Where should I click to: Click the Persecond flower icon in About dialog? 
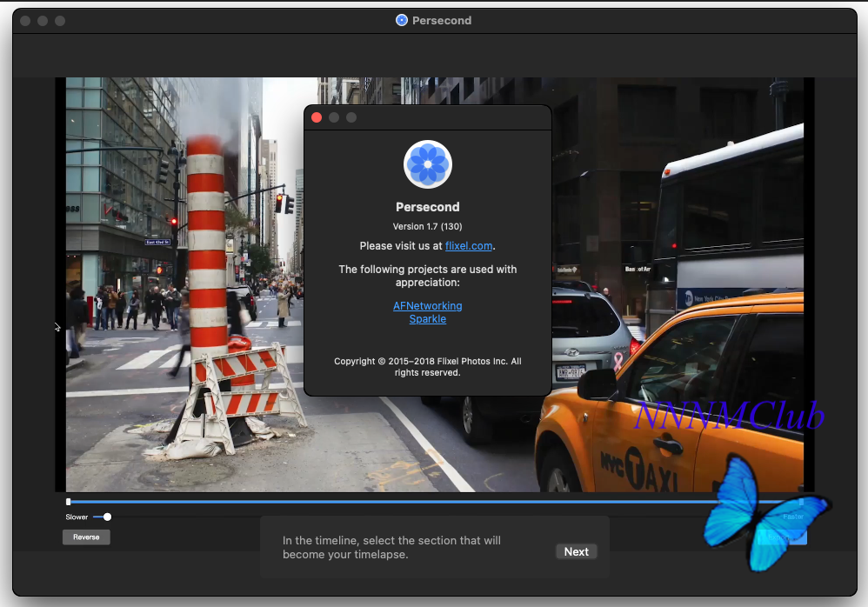point(427,164)
